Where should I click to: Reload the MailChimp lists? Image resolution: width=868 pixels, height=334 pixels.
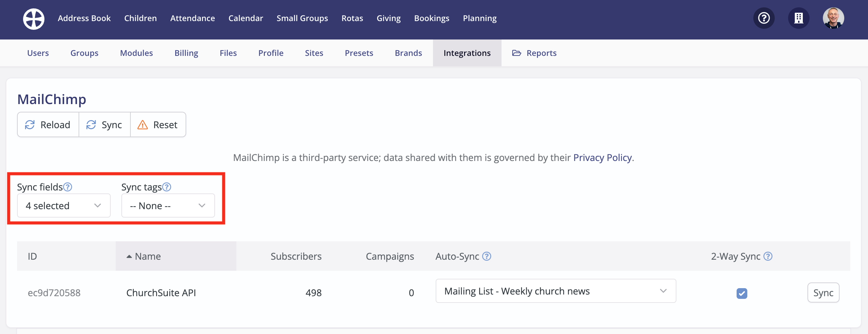[48, 125]
